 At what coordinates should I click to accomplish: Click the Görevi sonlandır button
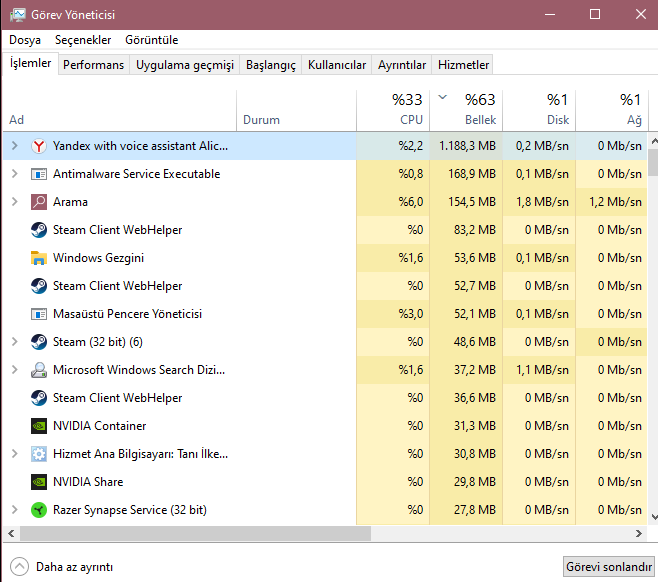[x=608, y=567]
